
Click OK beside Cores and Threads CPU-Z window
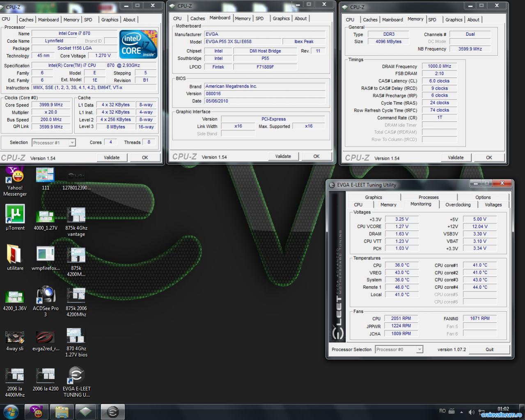pyautogui.click(x=145, y=158)
